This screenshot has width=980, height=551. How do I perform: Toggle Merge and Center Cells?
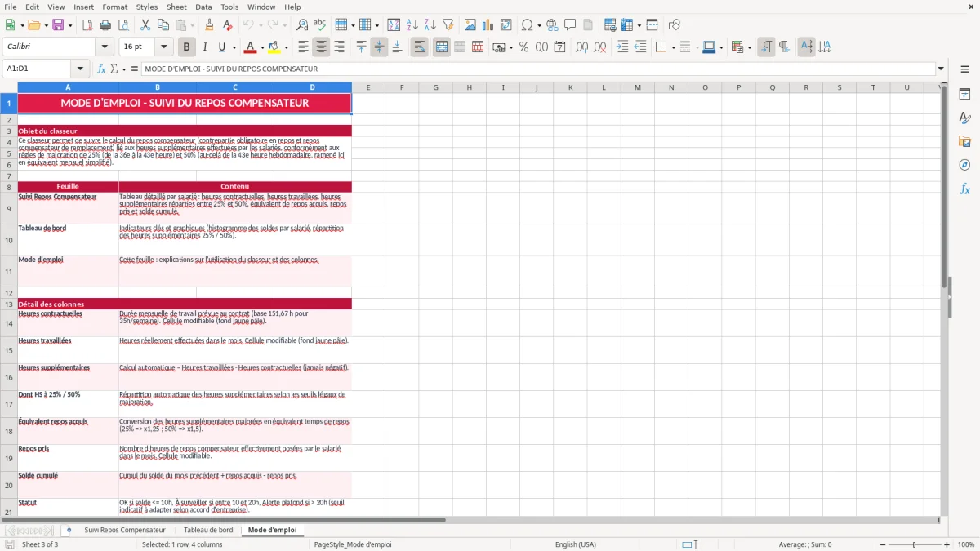(442, 47)
